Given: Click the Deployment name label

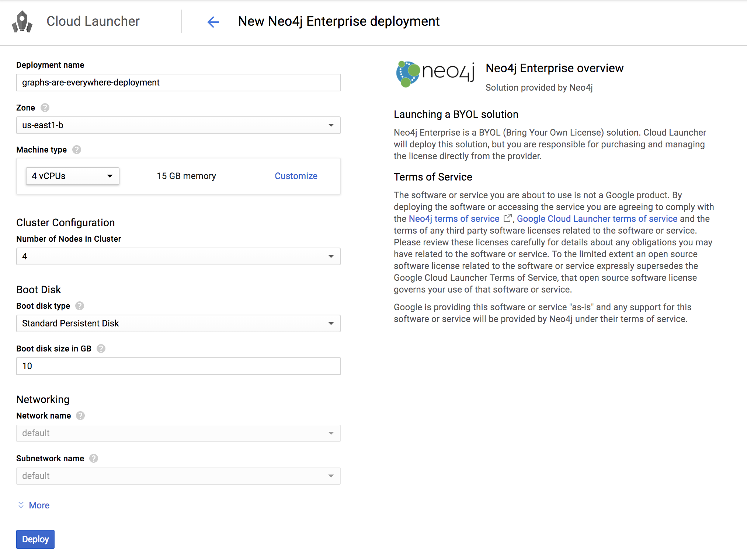Looking at the screenshot, I should (50, 65).
